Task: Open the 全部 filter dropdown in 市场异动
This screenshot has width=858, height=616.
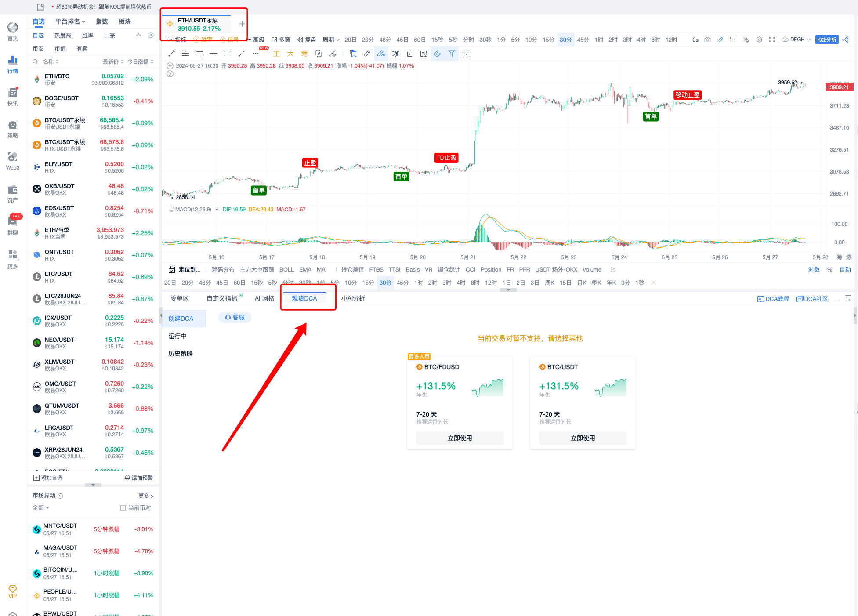Action: (41, 507)
